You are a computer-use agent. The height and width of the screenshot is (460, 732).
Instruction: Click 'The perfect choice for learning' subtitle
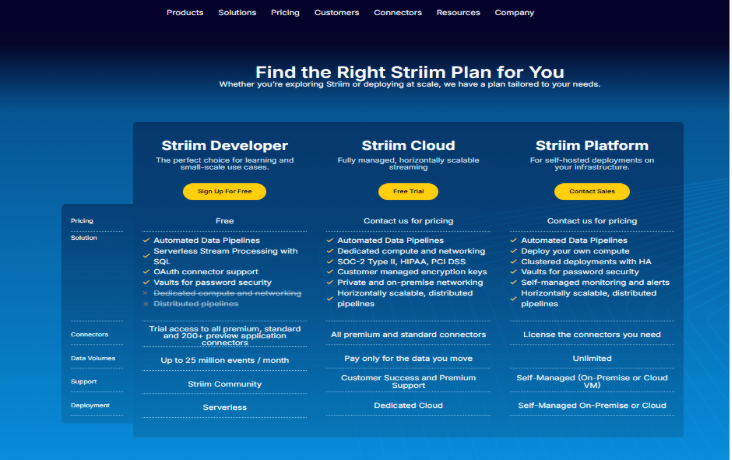tap(225, 163)
